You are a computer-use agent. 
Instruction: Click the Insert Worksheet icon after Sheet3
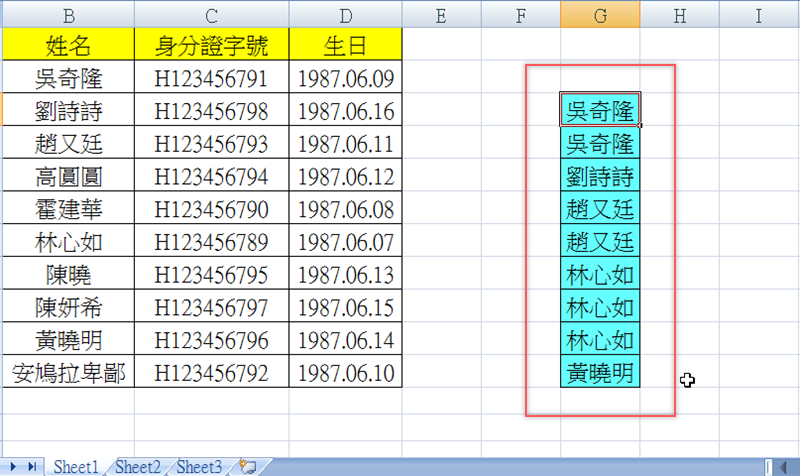tap(248, 466)
